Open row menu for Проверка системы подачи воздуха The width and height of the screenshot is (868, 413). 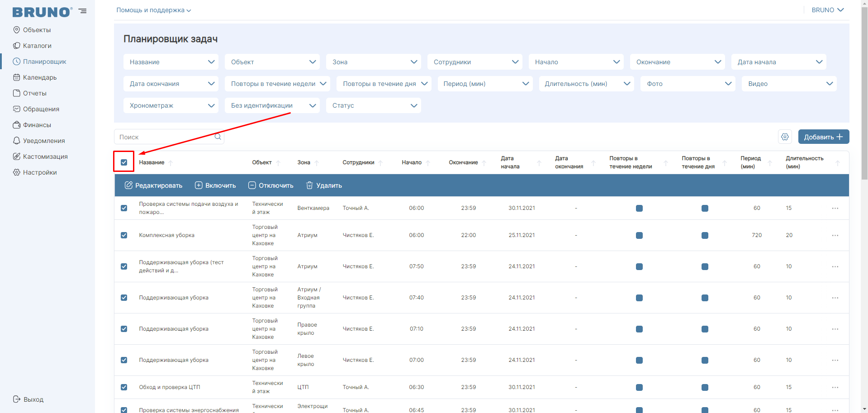pos(835,208)
